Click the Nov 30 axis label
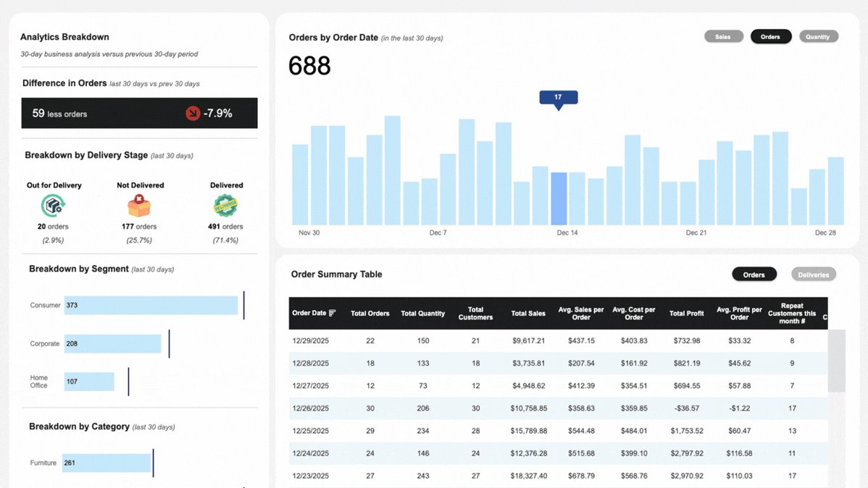This screenshot has height=488, width=868. (309, 233)
